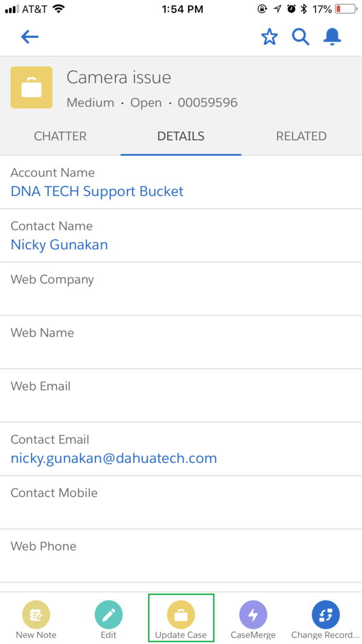Image resolution: width=362 pixels, height=644 pixels.
Task: Favorite this case with the star icon
Action: (269, 37)
